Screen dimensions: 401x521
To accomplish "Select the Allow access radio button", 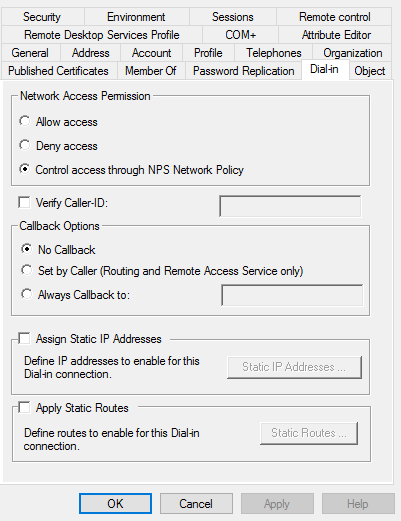I will coord(25,121).
